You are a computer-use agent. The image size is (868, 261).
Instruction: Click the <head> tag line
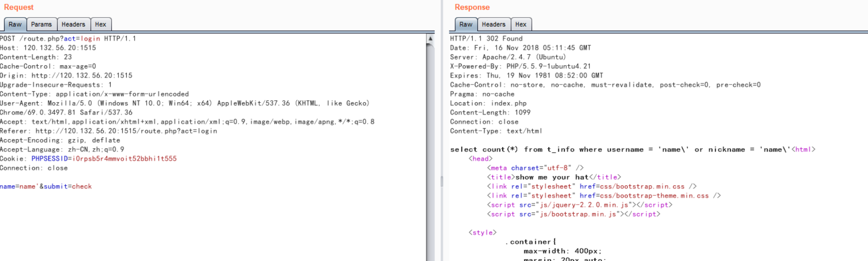(481, 159)
